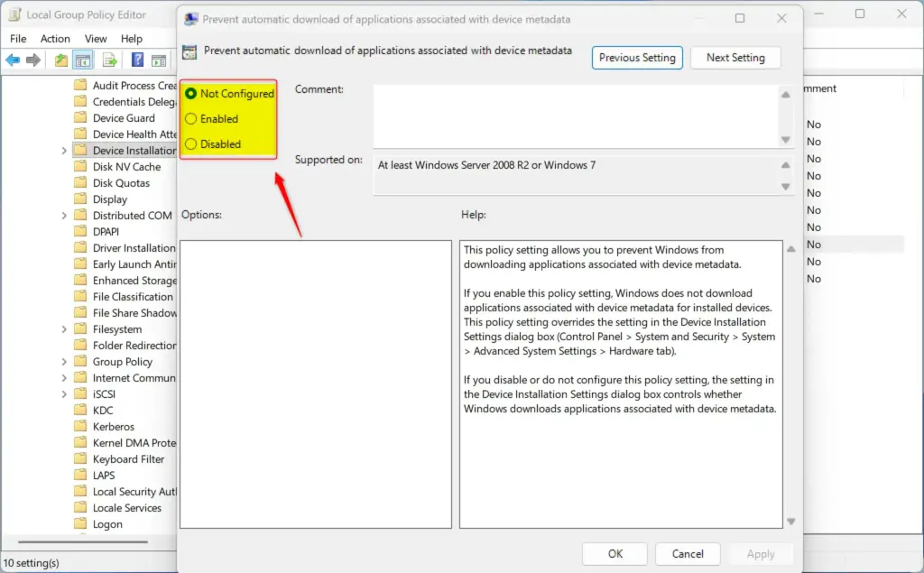Expand the Filesystem tree node
Image resolution: width=924 pixels, height=573 pixels.
64,329
